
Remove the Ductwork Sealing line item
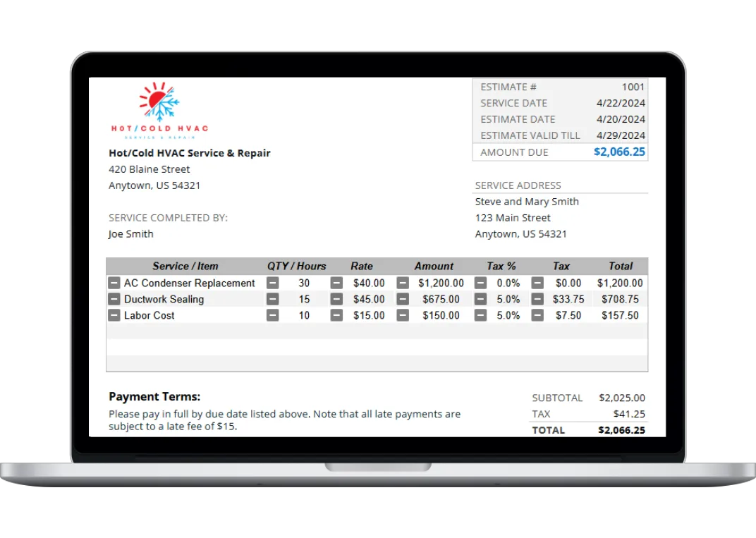(x=114, y=299)
